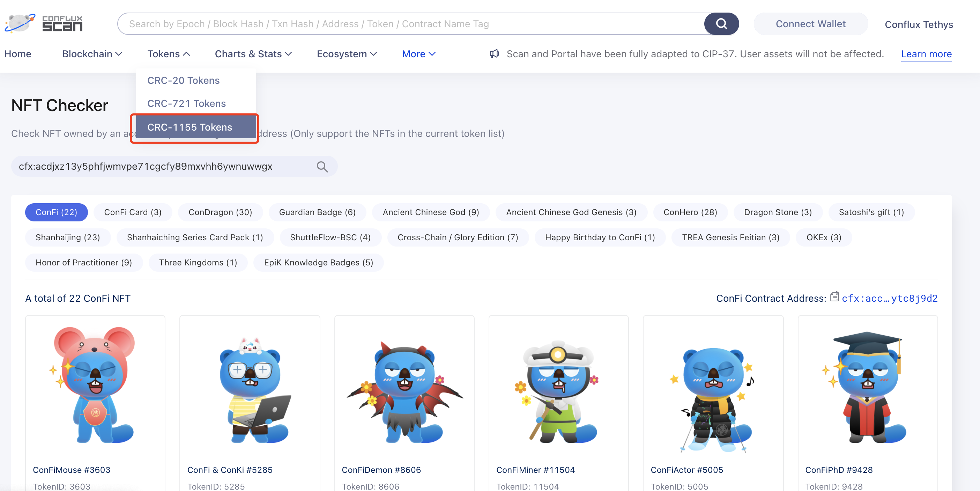The height and width of the screenshot is (491, 980).
Task: Select the Dragon Stone (3) tab
Action: tap(778, 212)
